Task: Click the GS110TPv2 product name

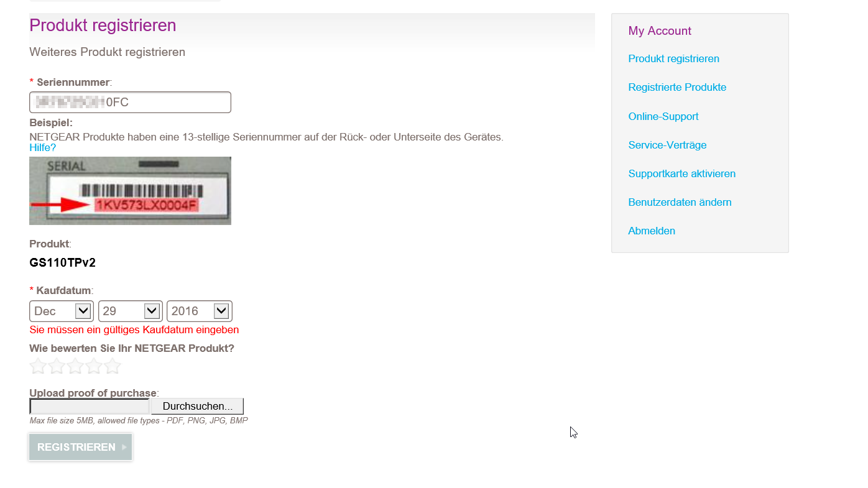Action: pos(63,262)
